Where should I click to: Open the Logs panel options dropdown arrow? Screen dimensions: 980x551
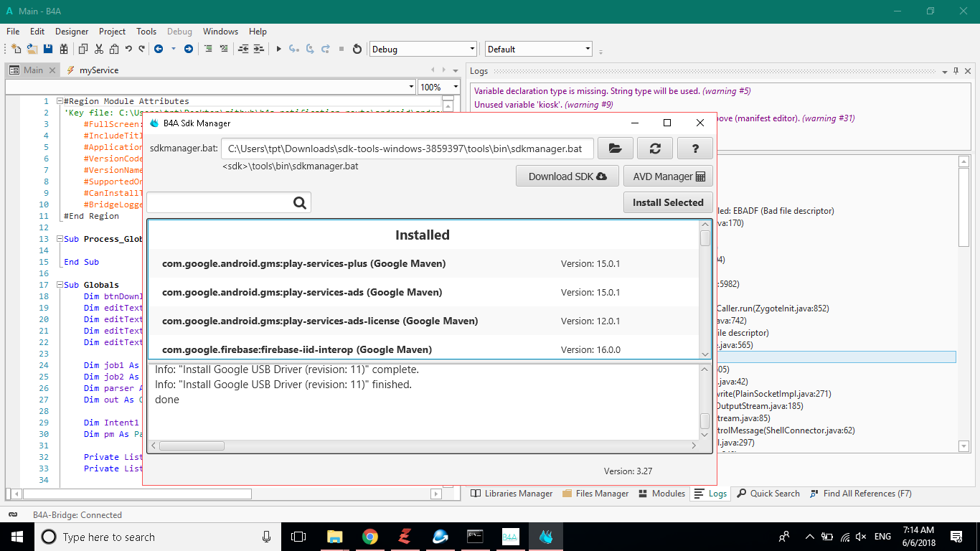944,71
